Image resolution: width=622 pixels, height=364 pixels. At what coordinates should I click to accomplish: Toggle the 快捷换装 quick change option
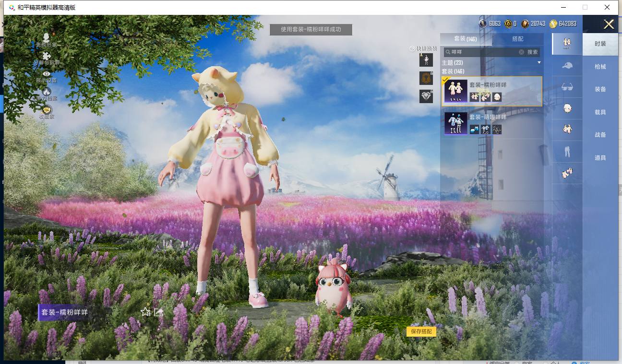pyautogui.click(x=423, y=48)
